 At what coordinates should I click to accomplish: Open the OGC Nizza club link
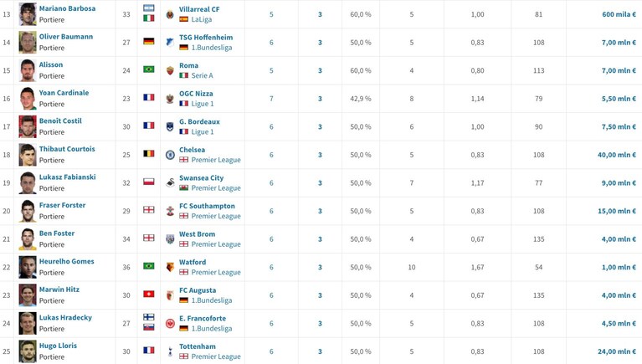coord(196,94)
